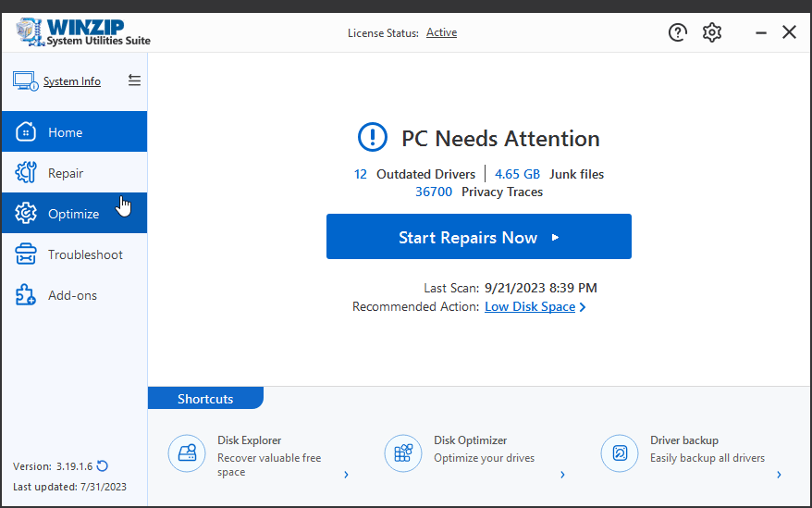Open the Add-ons section
The height and width of the screenshot is (508, 812).
pyautogui.click(x=75, y=295)
